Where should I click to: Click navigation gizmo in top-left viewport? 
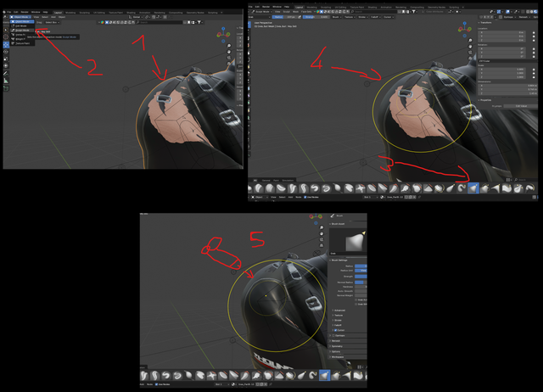pos(223,33)
